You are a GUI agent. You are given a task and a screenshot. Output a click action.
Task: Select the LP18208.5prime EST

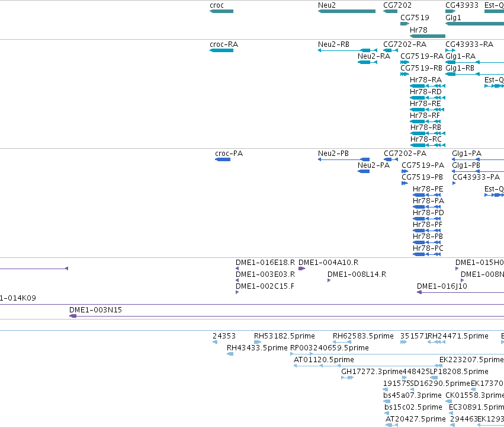point(434,378)
